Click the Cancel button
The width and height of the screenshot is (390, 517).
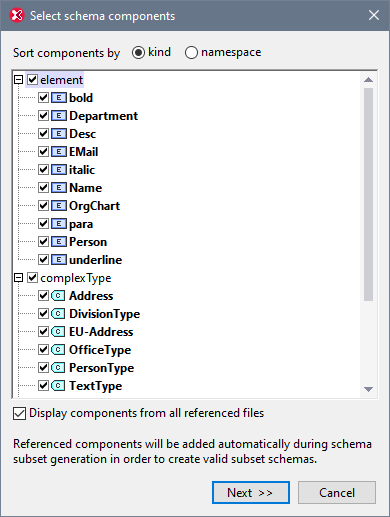point(337,492)
